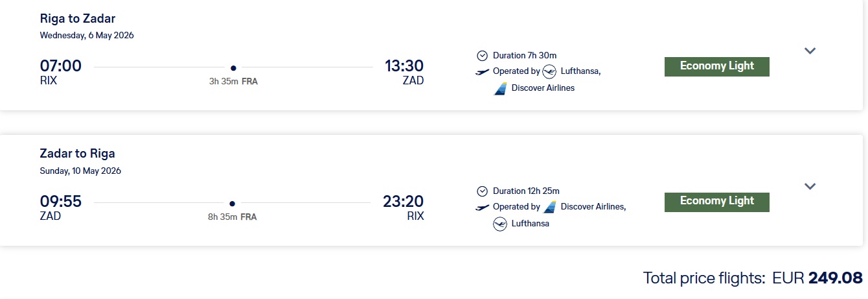Image resolution: width=868 pixels, height=299 pixels.
Task: Click the Discover Airlines logo on the outbound flight
Action: 500,88
